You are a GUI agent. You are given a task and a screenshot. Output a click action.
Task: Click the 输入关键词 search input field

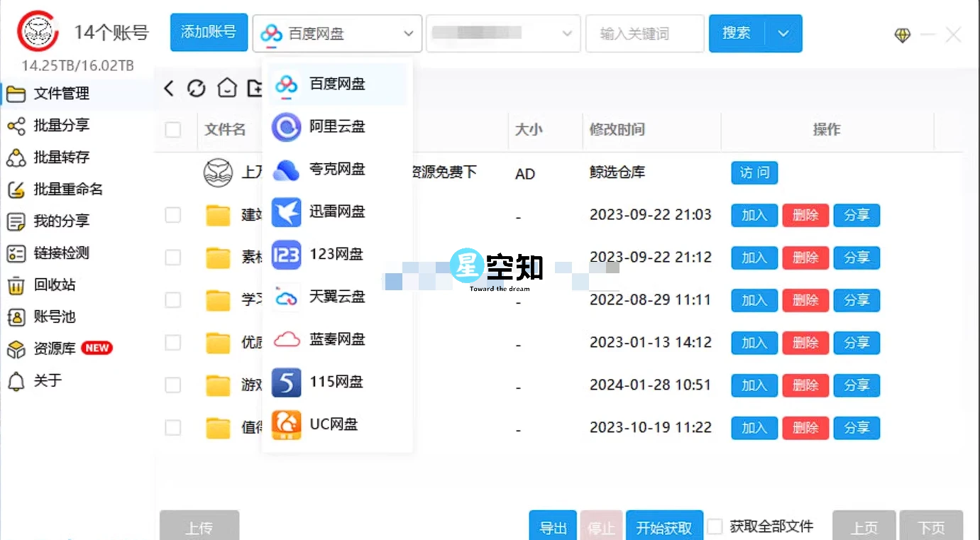(x=644, y=33)
